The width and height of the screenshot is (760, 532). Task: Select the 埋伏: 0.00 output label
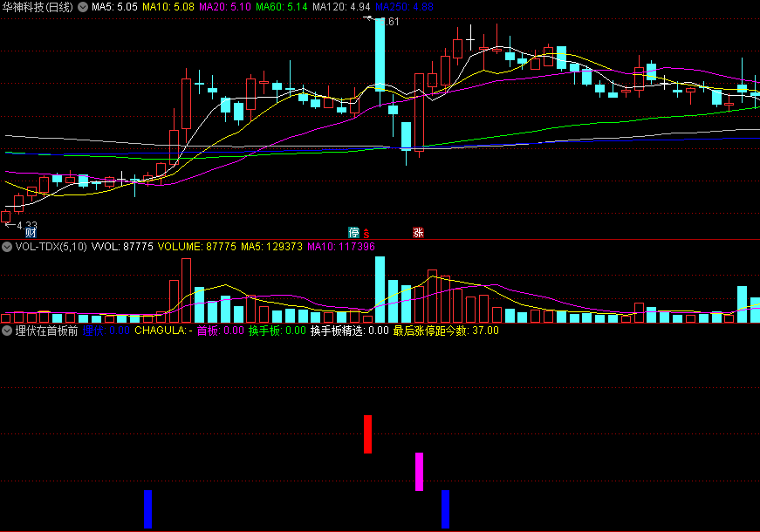(x=106, y=331)
